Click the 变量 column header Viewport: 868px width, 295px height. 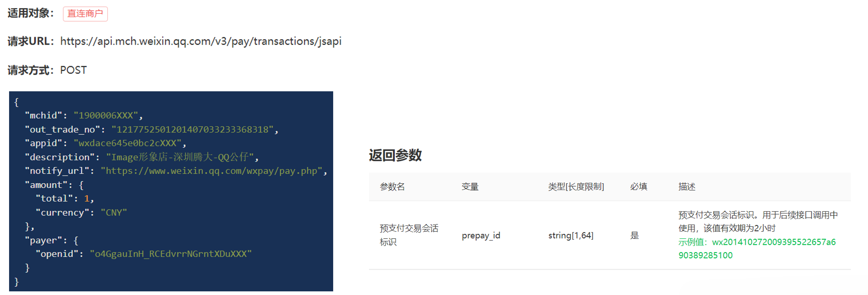470,187
